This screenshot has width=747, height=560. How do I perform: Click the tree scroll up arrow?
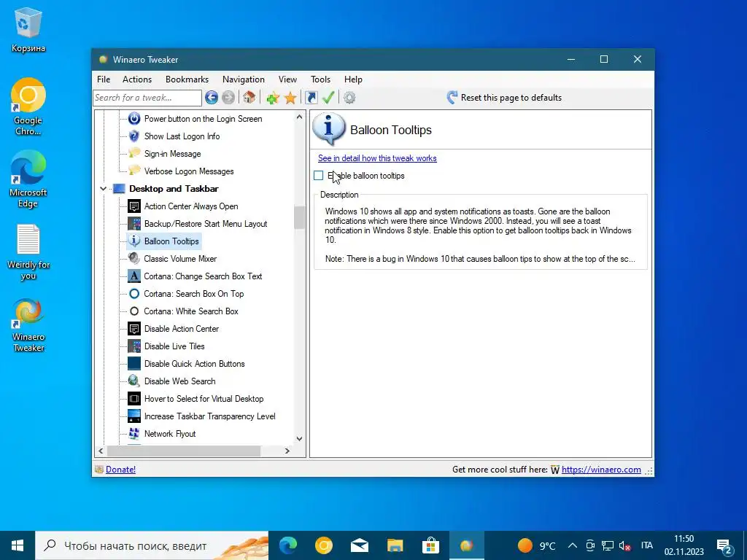click(299, 117)
